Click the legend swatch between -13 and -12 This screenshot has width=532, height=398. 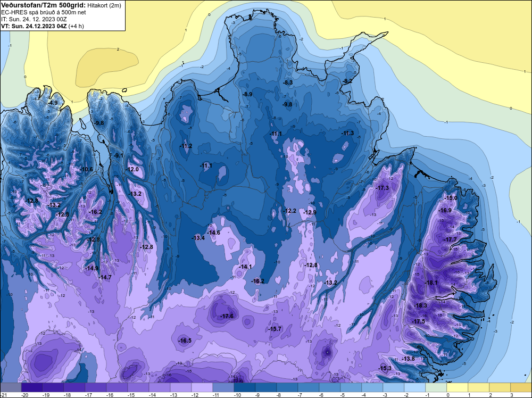click(181, 387)
